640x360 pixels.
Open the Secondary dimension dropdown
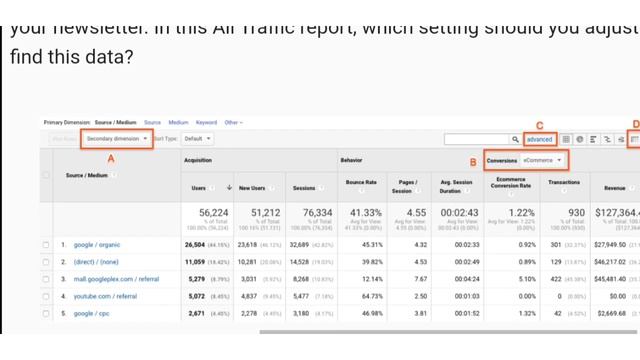pyautogui.click(x=117, y=139)
